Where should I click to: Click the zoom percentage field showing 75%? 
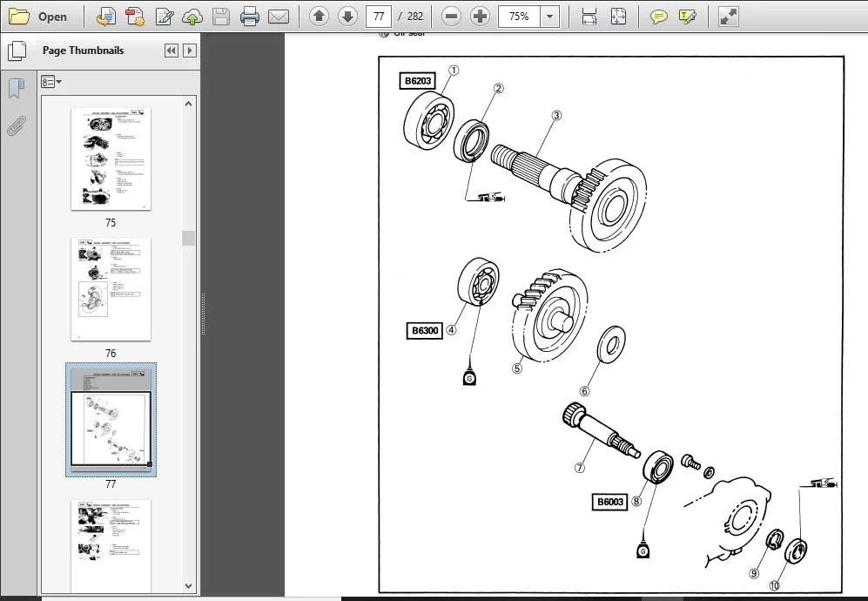[519, 17]
